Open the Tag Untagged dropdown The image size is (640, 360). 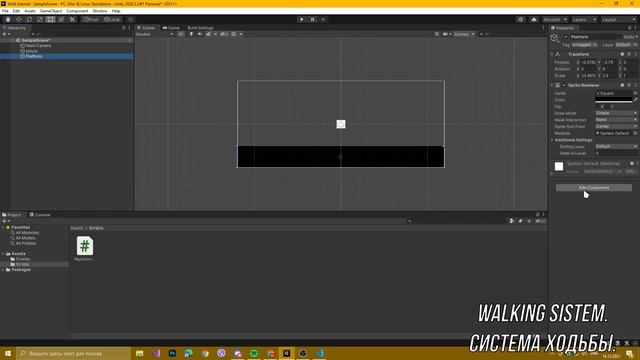coord(584,45)
